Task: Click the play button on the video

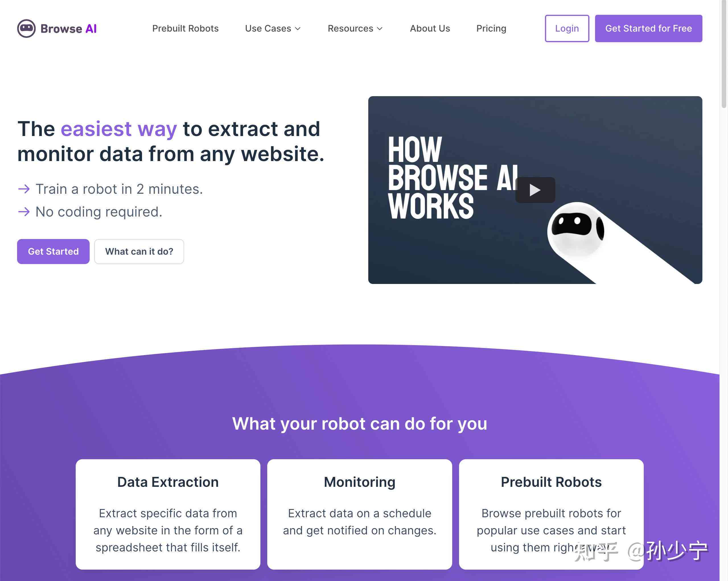Action: pos(536,190)
